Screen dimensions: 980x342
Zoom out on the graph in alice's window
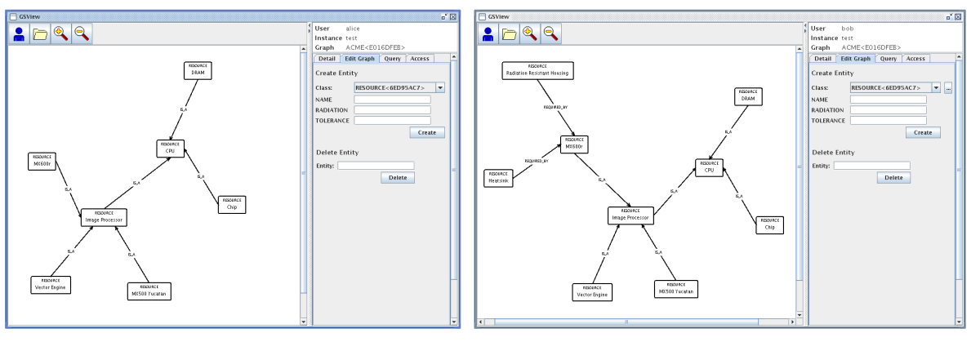(82, 33)
